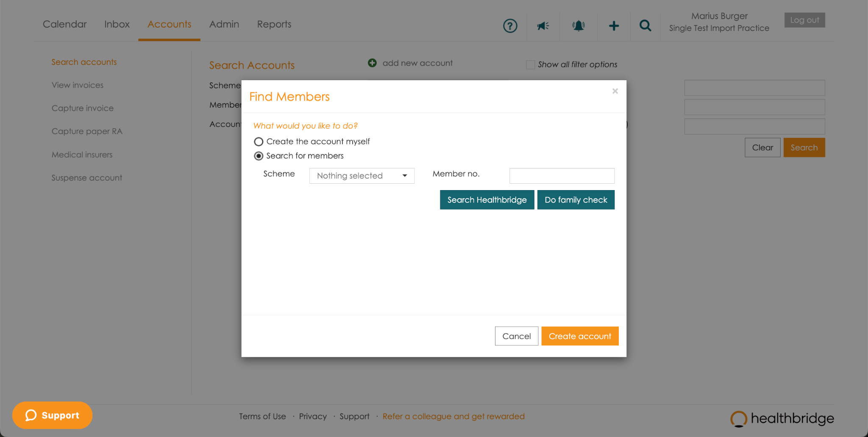This screenshot has height=437, width=868.
Task: Open the magnifying glass search icon
Action: point(645,26)
